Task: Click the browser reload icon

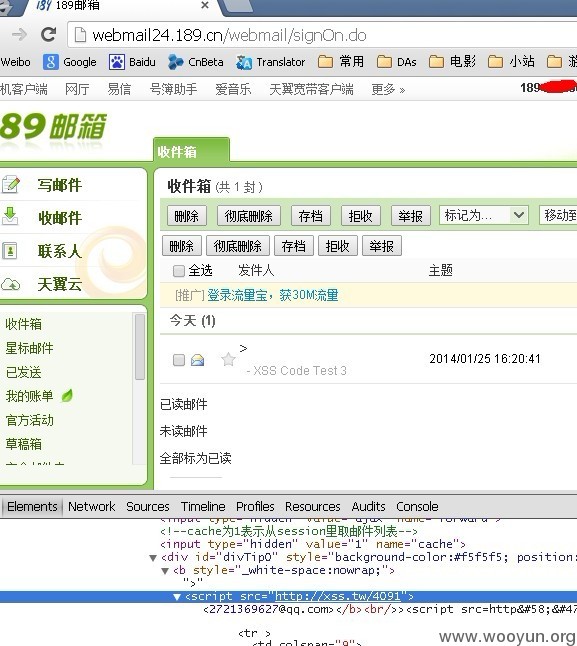Action: tap(49, 35)
